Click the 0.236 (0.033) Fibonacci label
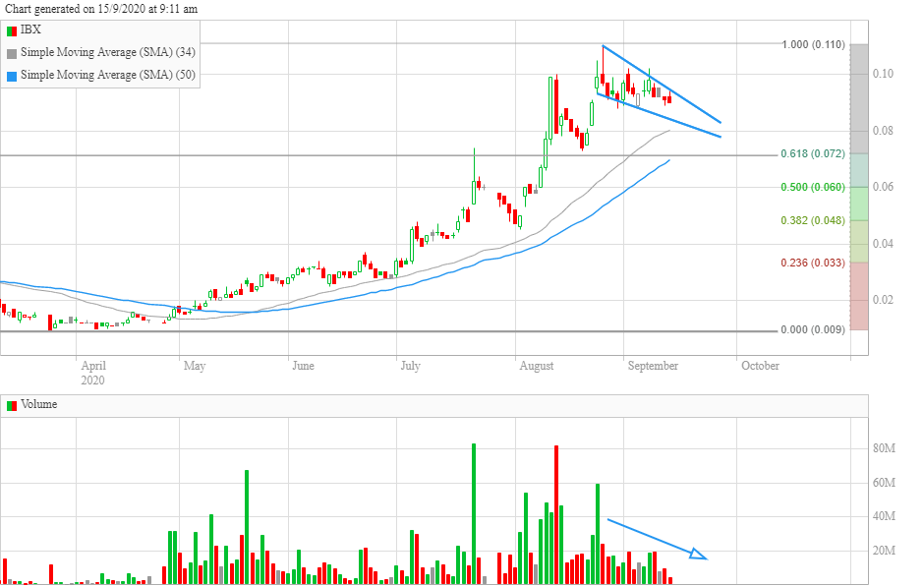 813,263
